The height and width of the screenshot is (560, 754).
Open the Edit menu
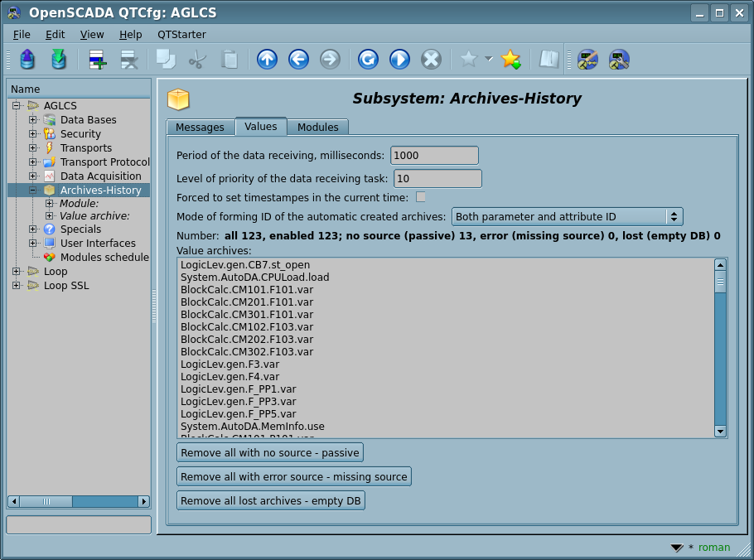click(55, 35)
